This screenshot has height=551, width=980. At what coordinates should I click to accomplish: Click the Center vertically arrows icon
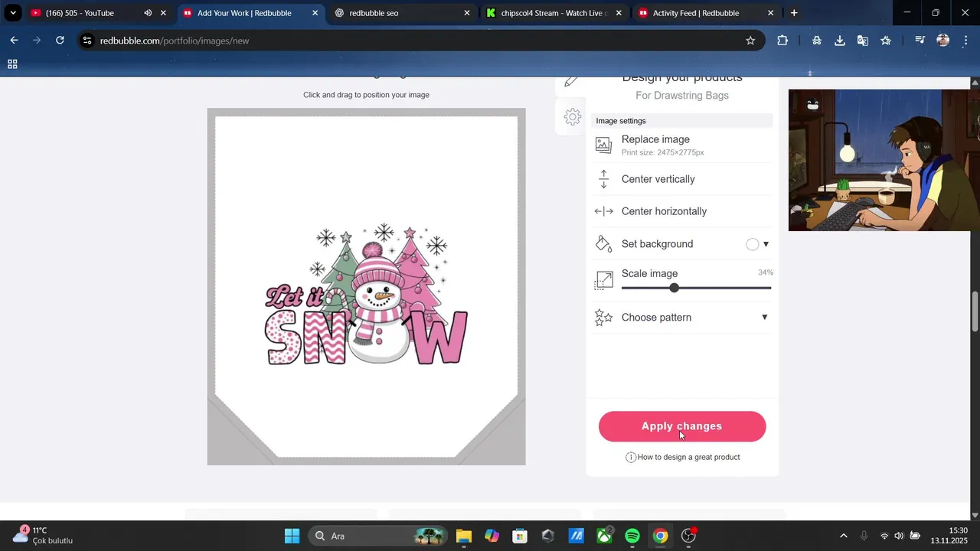[603, 179]
